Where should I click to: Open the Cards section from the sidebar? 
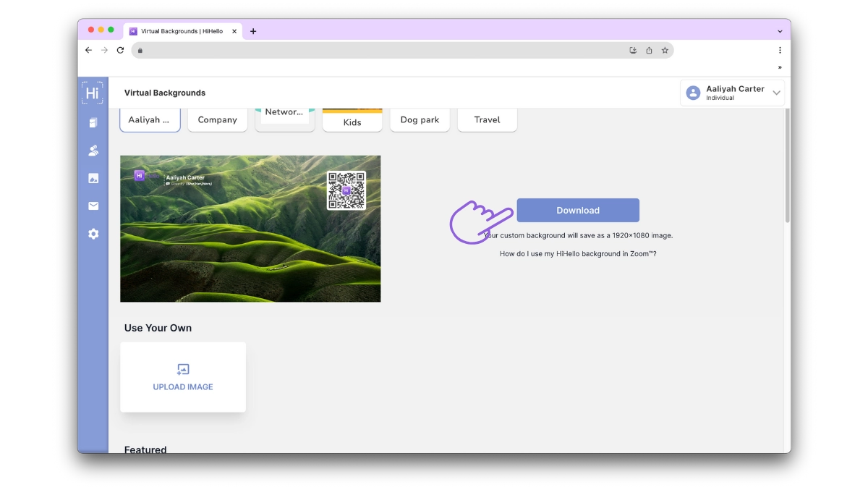coord(93,122)
